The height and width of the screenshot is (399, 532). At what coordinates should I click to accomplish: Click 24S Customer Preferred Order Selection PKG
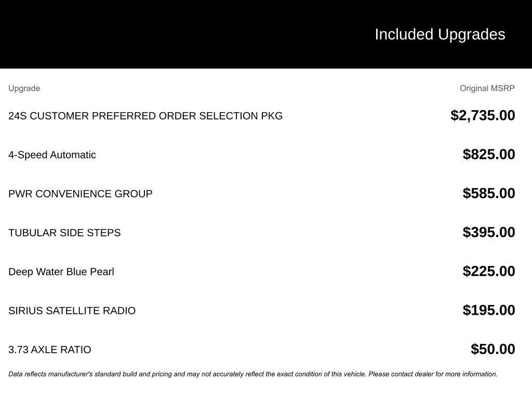[145, 116]
